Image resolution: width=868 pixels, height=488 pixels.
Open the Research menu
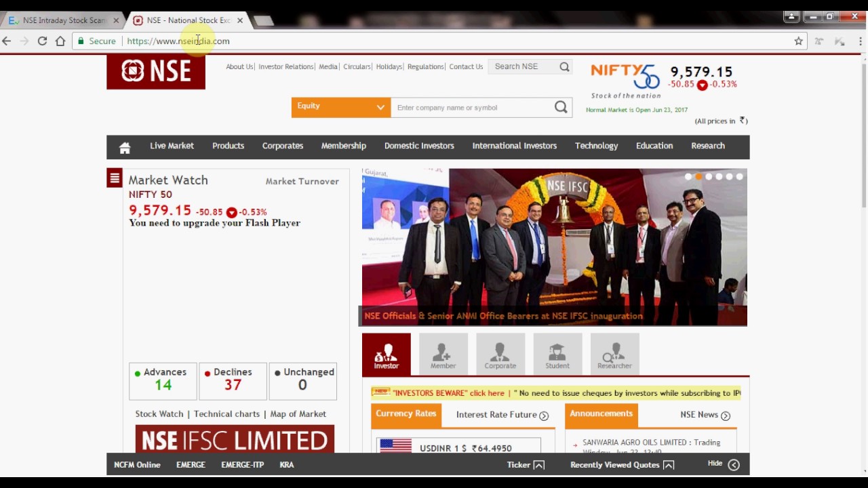(708, 146)
